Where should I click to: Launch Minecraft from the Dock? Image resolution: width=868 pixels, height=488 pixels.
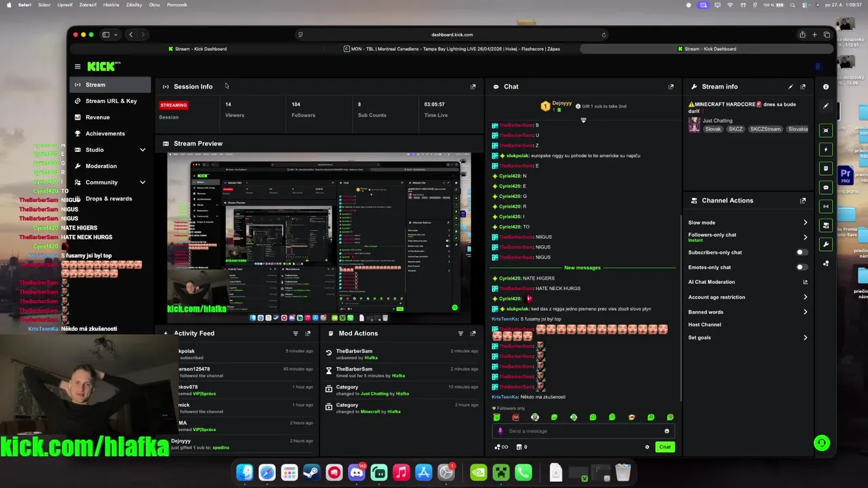click(x=500, y=472)
